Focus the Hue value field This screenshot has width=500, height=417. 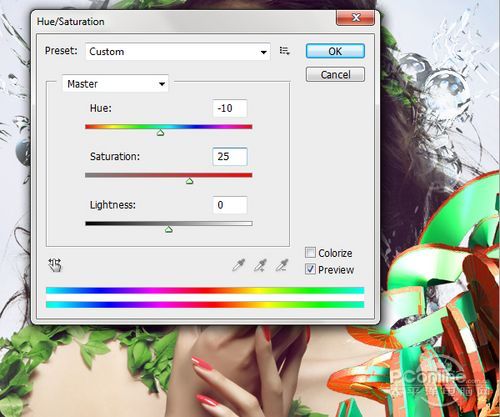click(x=230, y=108)
